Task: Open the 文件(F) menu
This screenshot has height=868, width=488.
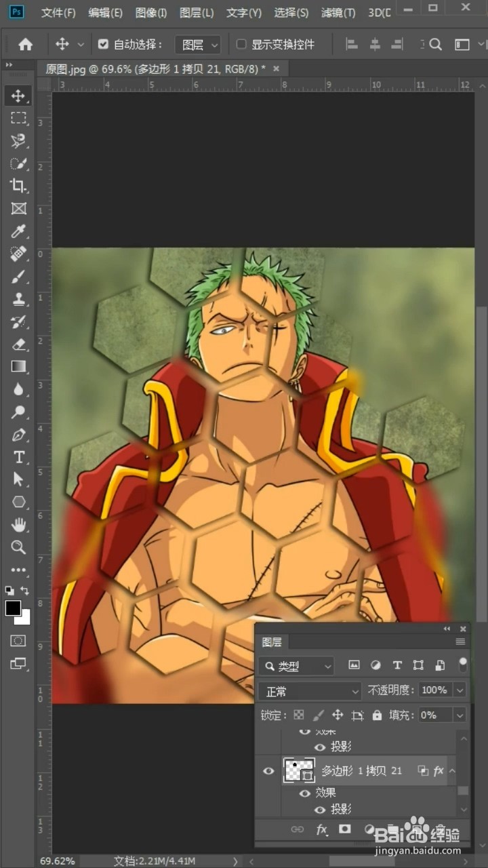Action: pyautogui.click(x=58, y=13)
